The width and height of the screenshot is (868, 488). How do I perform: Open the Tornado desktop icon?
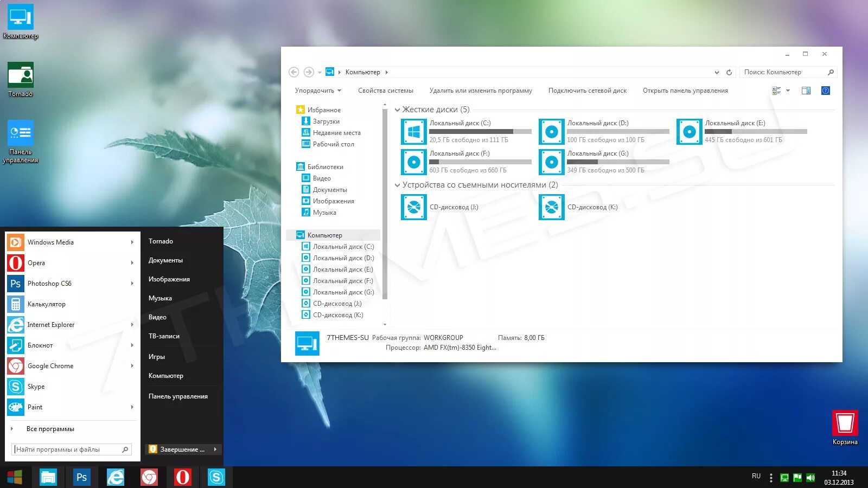pos(21,75)
